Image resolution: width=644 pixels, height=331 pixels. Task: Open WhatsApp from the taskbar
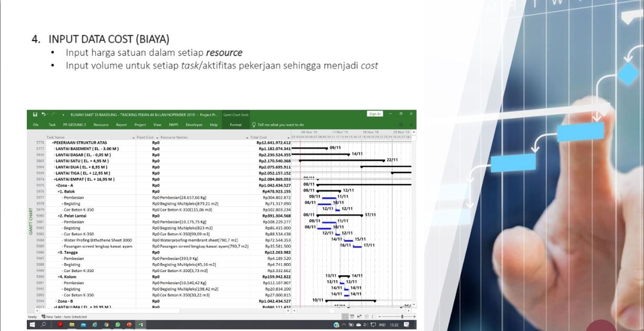117,325
